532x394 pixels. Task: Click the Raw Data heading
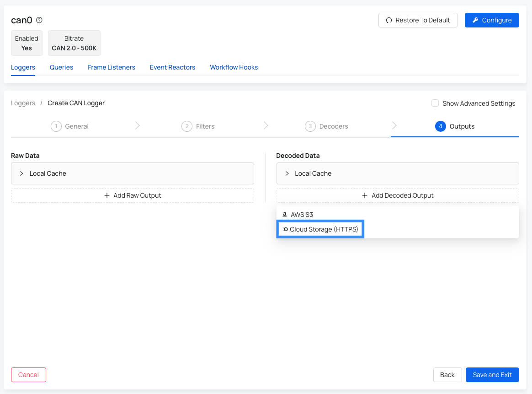25,156
